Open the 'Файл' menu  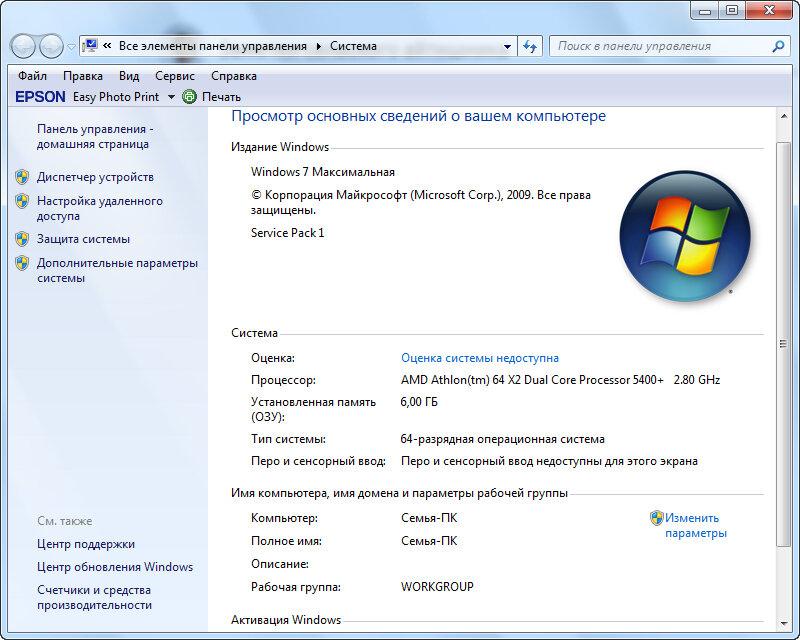coord(32,76)
